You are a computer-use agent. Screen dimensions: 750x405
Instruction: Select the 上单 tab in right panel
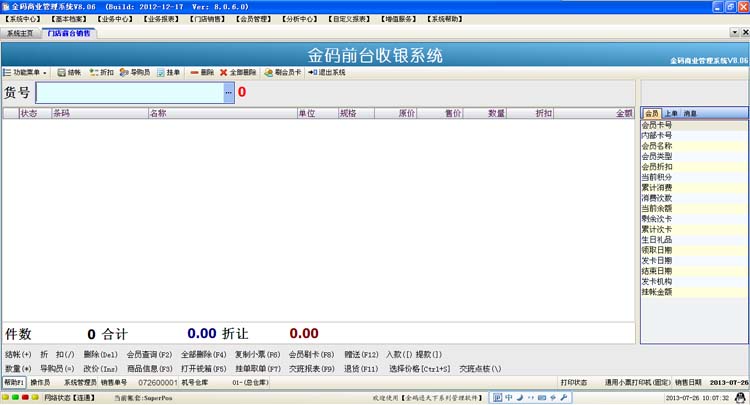671,113
